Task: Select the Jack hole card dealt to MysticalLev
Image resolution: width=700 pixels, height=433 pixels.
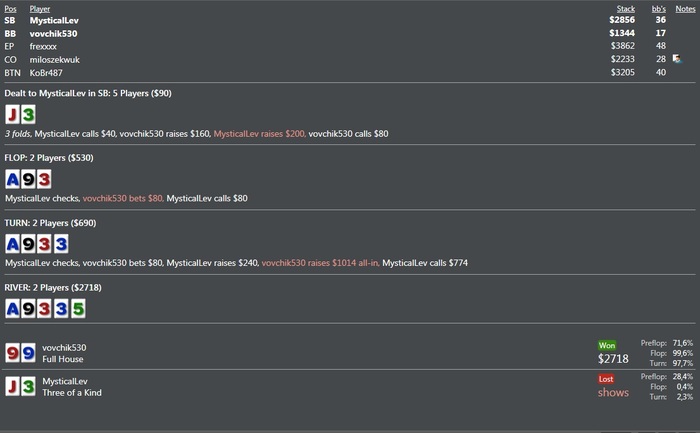Action: point(12,114)
